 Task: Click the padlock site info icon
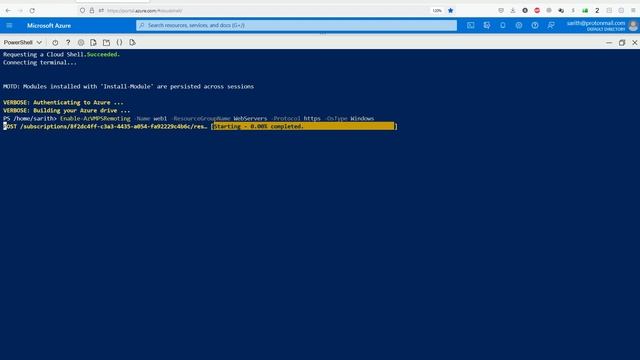(x=92, y=11)
